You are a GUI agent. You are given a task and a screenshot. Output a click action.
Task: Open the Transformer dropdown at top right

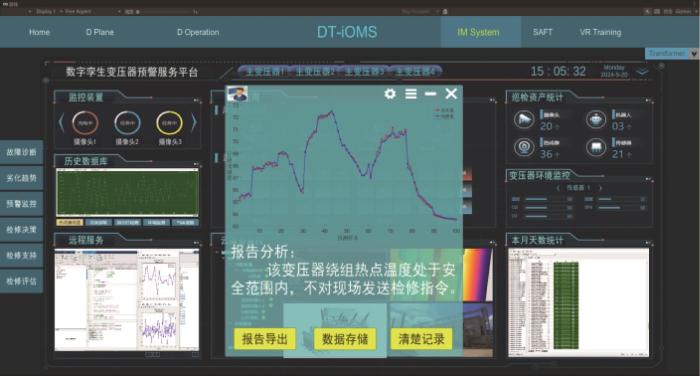(x=671, y=53)
